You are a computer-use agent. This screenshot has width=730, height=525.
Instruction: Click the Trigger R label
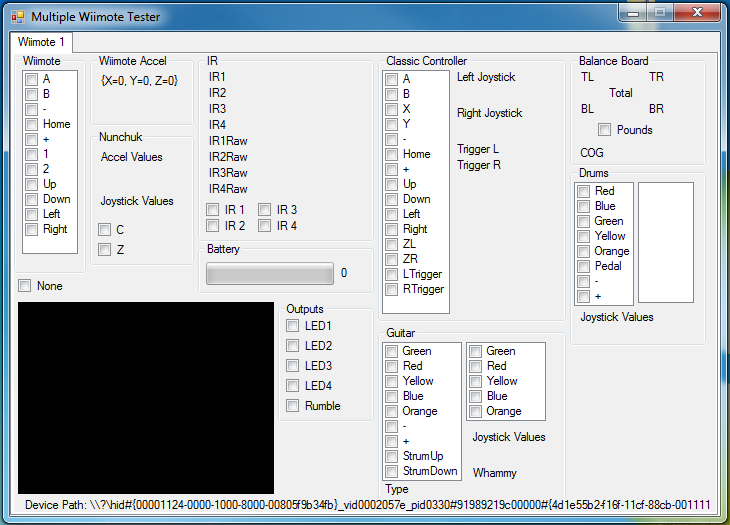pos(479,165)
